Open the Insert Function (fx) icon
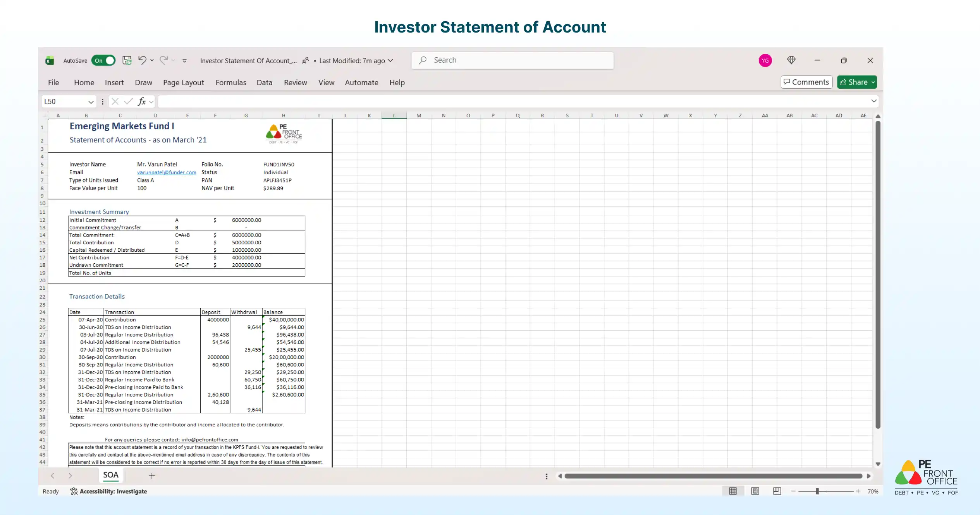The width and height of the screenshot is (980, 515). 142,101
